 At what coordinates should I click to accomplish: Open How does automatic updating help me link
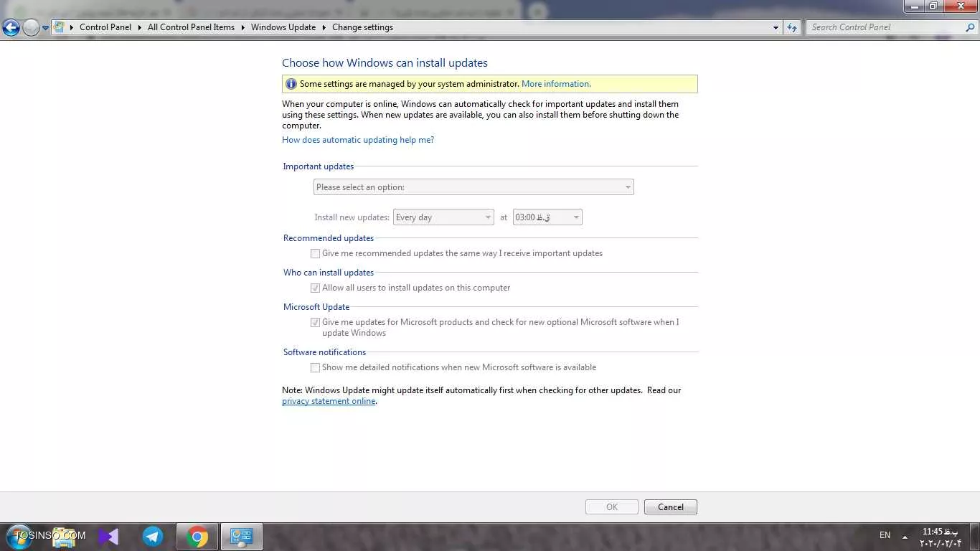click(358, 140)
